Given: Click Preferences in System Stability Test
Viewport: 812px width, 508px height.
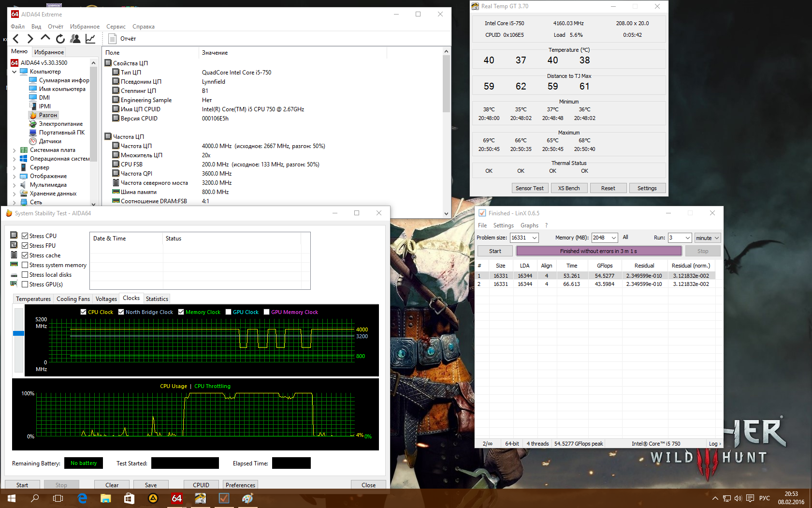Looking at the screenshot, I should pos(240,485).
